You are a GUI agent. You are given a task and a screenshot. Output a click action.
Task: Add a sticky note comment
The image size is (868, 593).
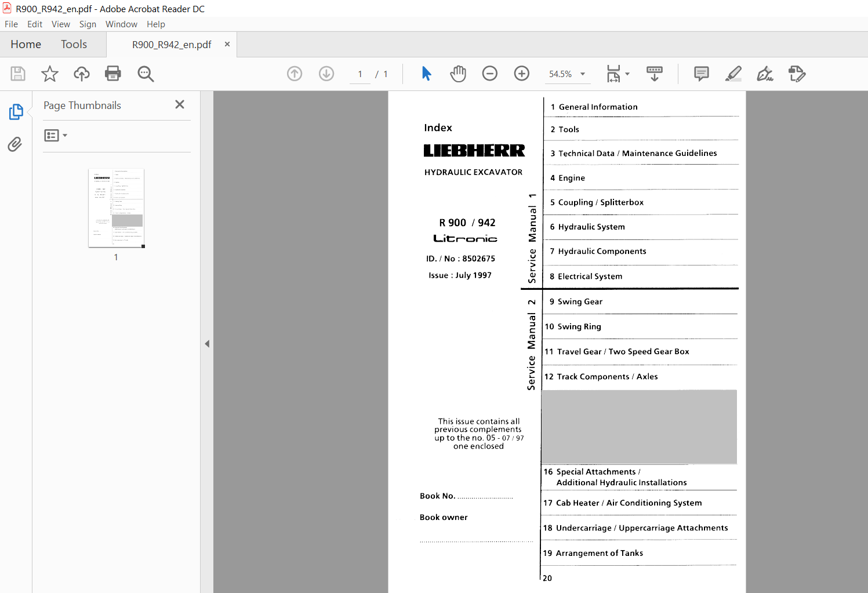point(702,74)
